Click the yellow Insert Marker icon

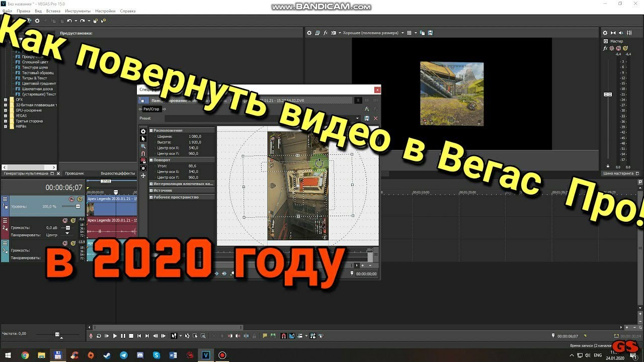point(265,335)
